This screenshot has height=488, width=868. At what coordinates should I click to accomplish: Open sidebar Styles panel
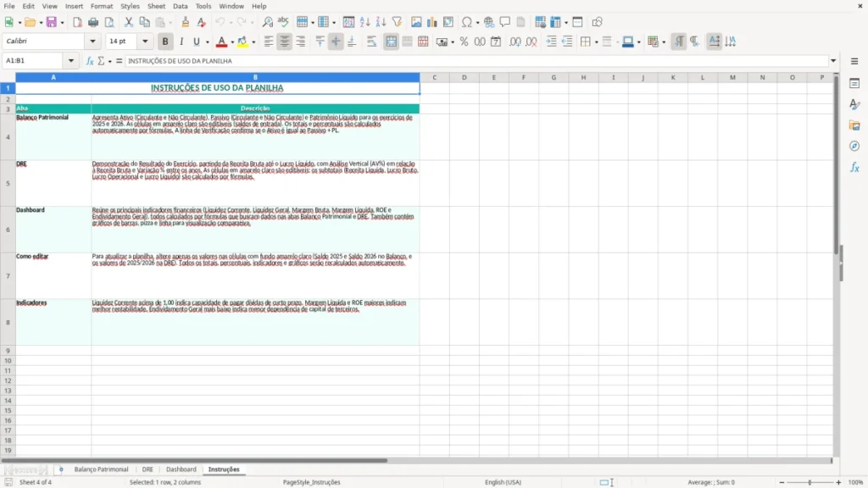click(854, 104)
